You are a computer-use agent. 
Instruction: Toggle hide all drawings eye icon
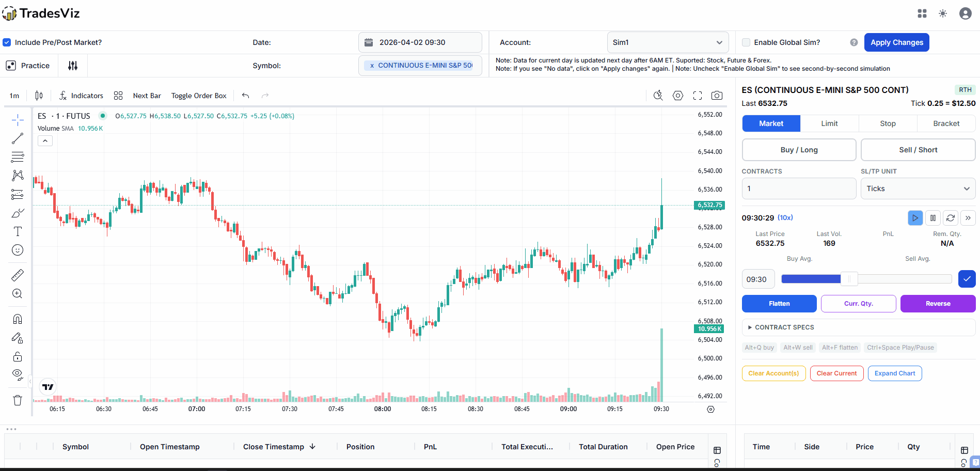(18, 374)
